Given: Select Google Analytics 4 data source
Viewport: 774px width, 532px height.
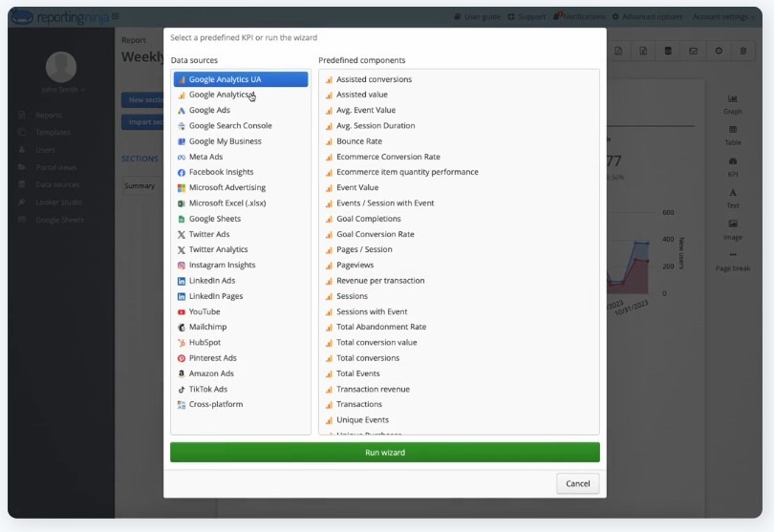Looking at the screenshot, I should (241, 95).
